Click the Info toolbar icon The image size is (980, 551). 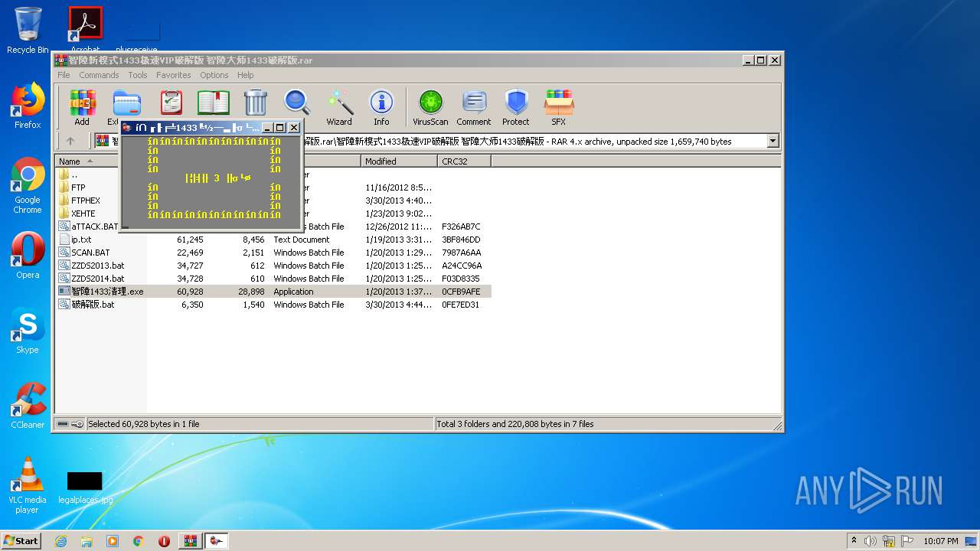381,108
